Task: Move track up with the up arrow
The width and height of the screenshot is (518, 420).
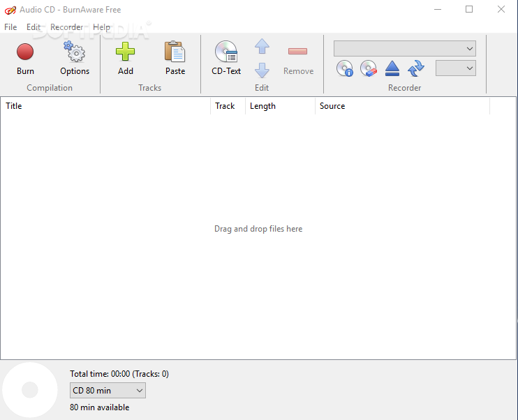Action: tap(262, 46)
